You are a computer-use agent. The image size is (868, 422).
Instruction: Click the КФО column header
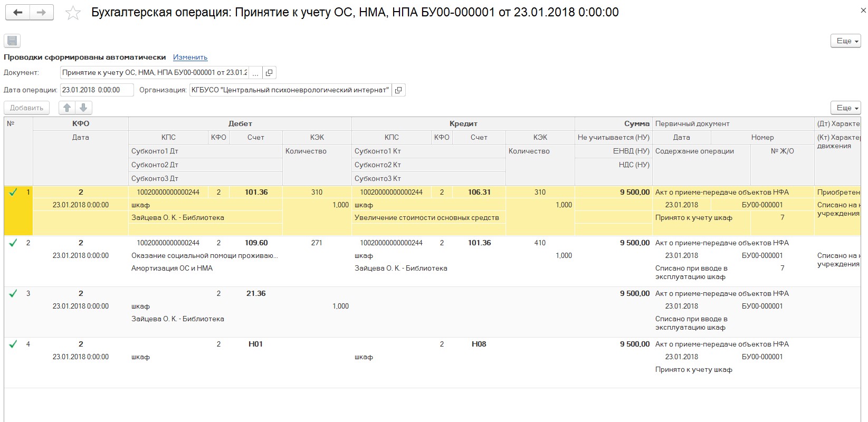pyautogui.click(x=81, y=123)
